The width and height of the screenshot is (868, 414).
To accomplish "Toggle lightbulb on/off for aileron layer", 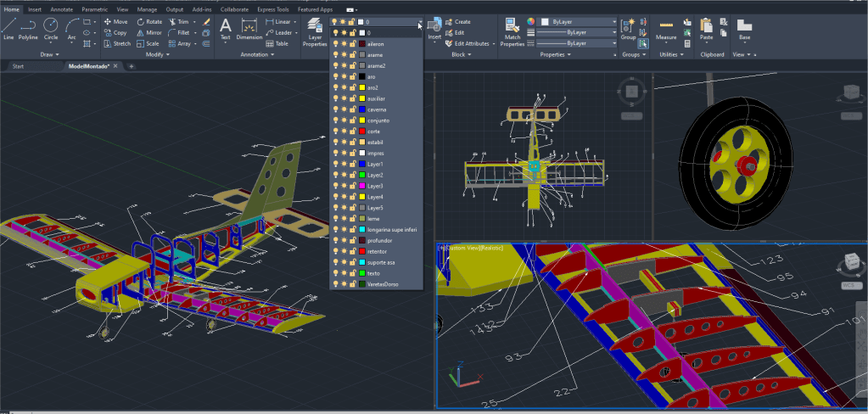I will 335,43.
